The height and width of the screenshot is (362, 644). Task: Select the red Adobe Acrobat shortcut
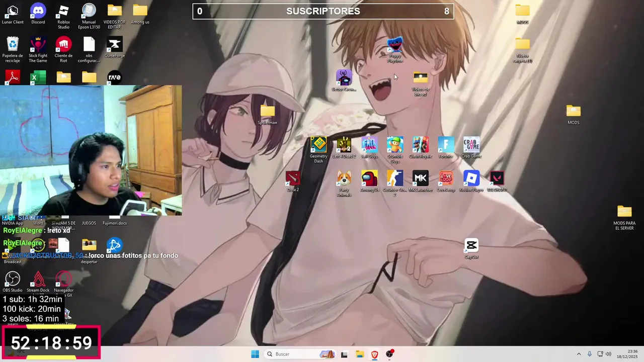click(x=13, y=77)
